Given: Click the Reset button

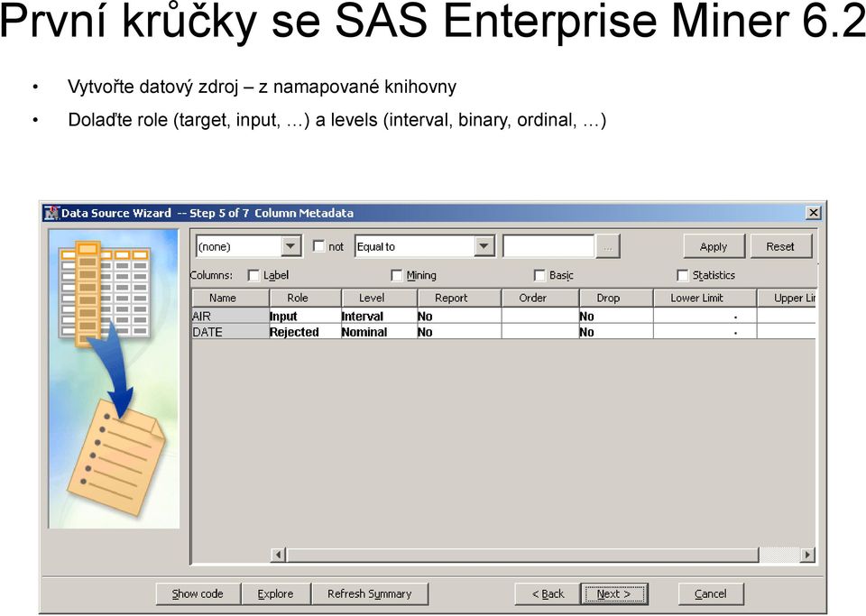Looking at the screenshot, I should coord(780,246).
